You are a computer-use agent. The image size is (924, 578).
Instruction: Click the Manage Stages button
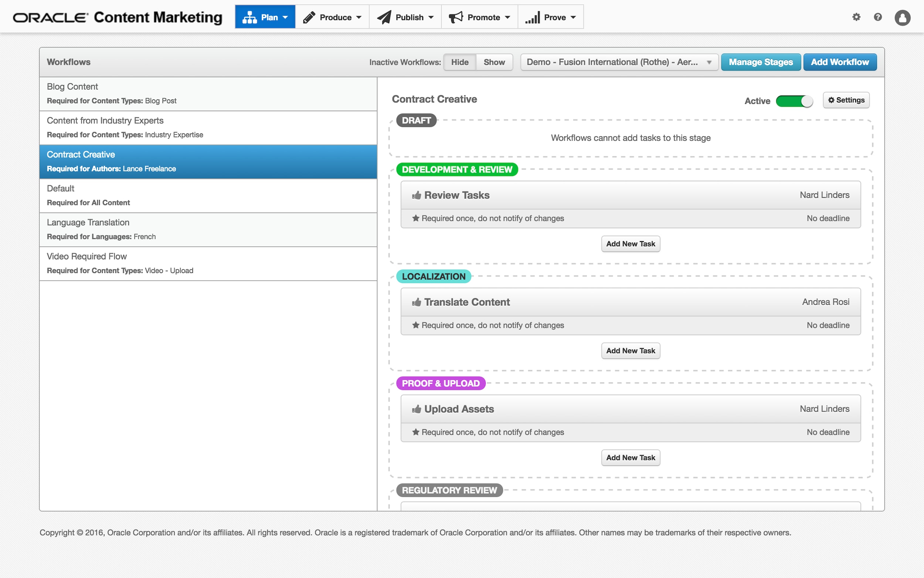click(x=761, y=62)
